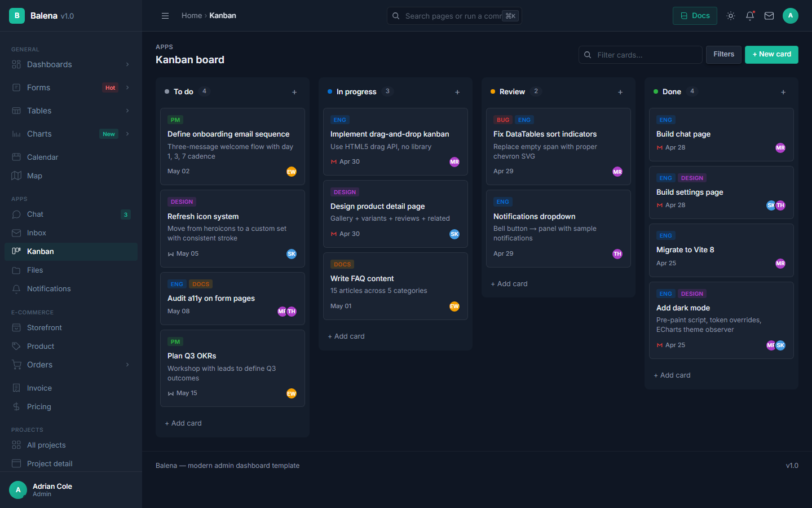Open Map in the sidebar
Image resolution: width=812 pixels, height=508 pixels.
[71, 176]
